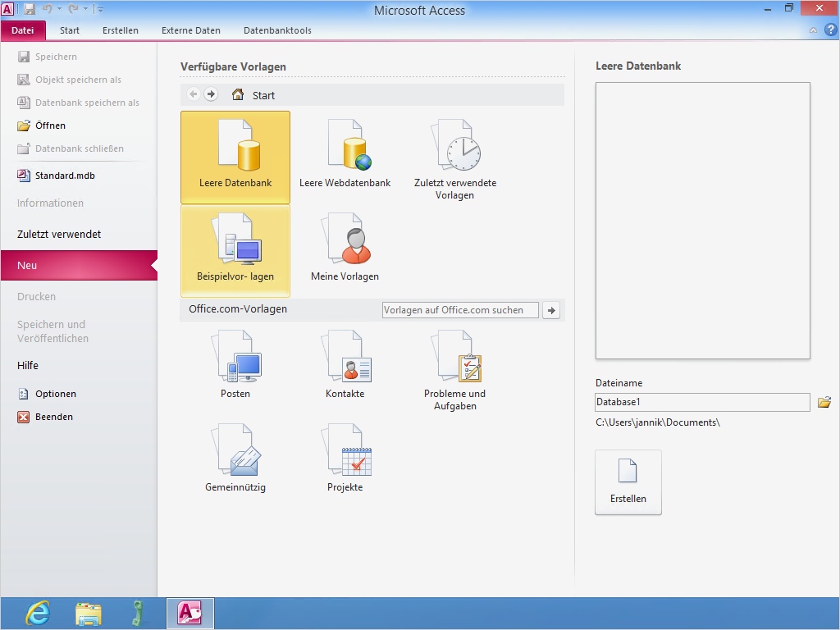Screen dimensions: 840x630
Task: Click the undo icon in quick access toolbar
Action: click(x=47, y=9)
